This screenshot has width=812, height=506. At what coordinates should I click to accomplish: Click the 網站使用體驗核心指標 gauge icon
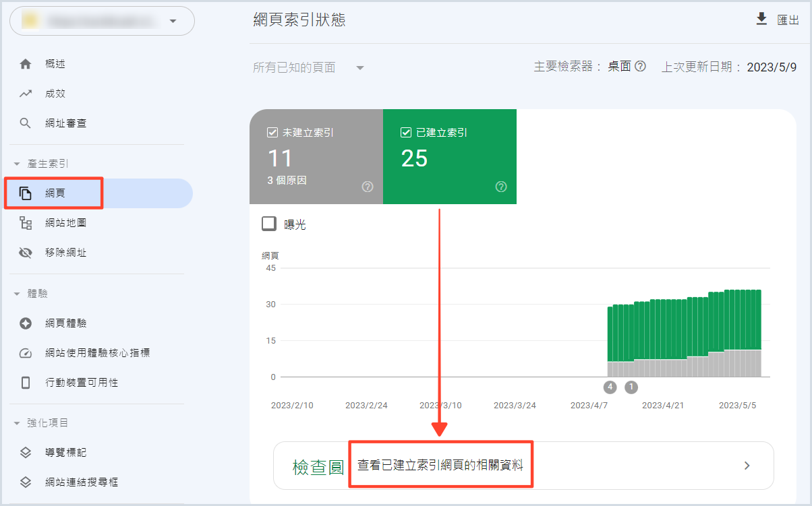26,353
